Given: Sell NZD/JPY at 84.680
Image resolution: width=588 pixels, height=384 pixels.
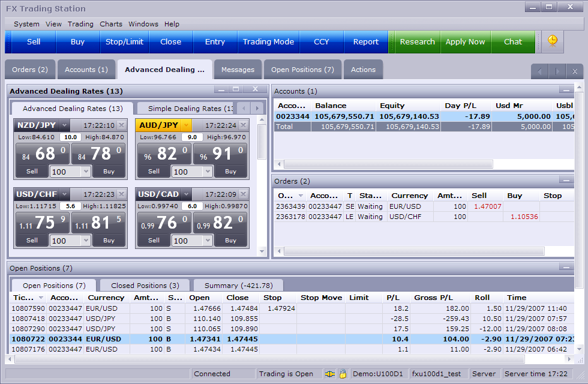Looking at the screenshot, I should pyautogui.click(x=32, y=172).
